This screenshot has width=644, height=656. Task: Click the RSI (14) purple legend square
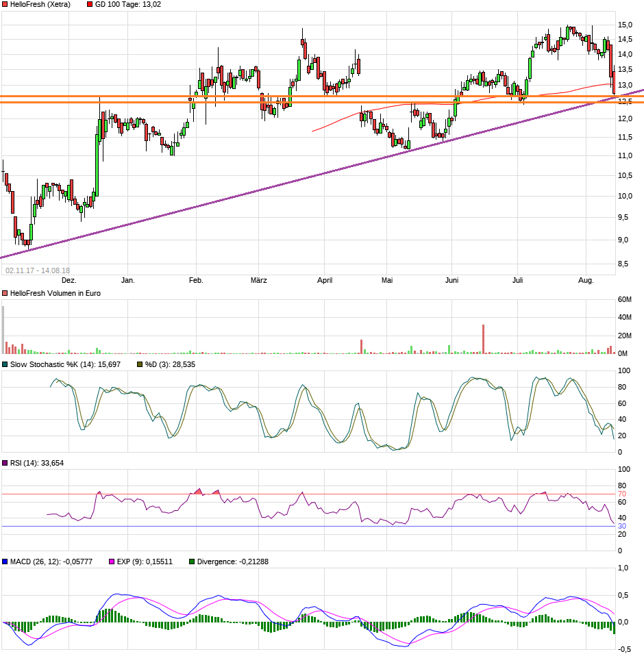pos(5,464)
